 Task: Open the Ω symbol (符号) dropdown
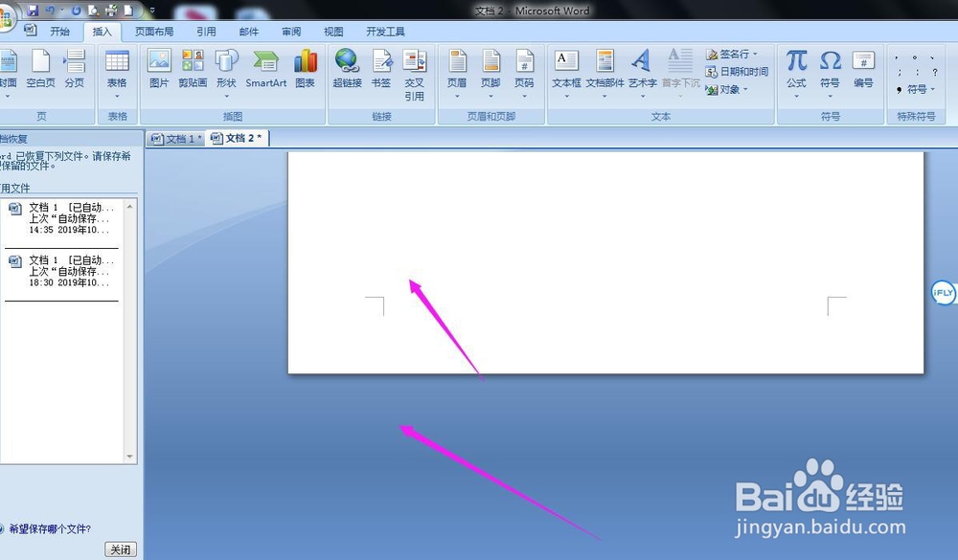830,75
